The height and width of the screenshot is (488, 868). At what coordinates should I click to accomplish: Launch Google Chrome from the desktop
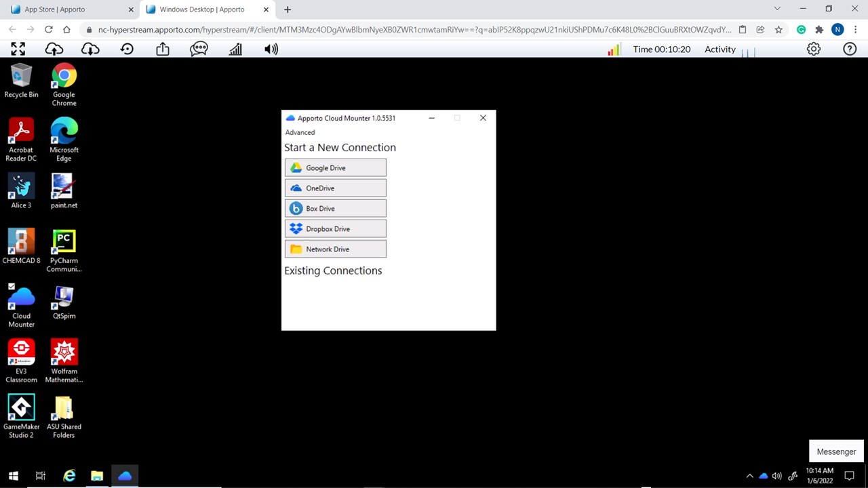click(x=64, y=85)
